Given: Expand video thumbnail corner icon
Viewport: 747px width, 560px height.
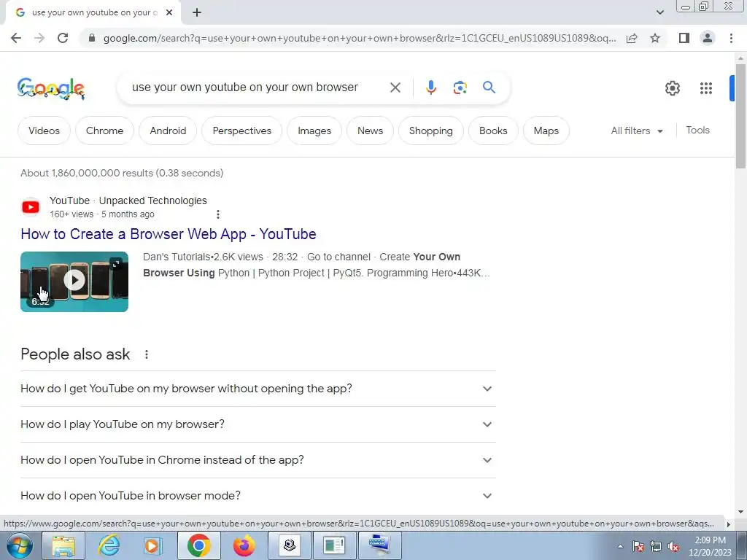Looking at the screenshot, I should point(116,263).
